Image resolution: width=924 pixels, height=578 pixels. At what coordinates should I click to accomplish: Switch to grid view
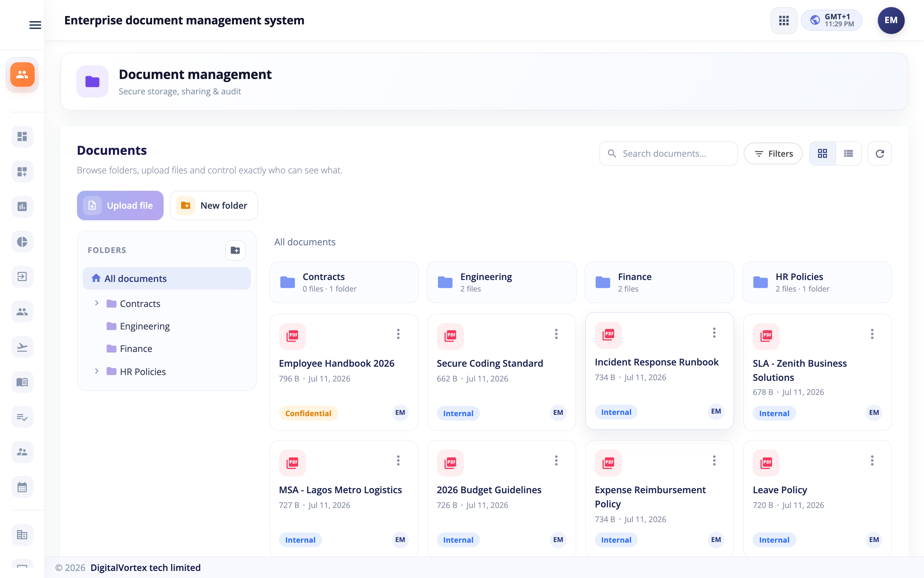(822, 154)
